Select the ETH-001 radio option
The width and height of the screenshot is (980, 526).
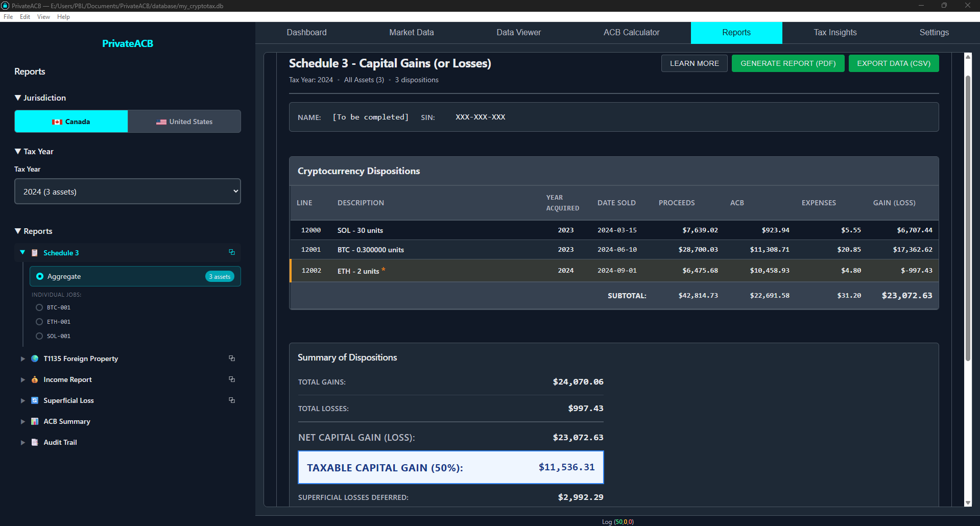click(39, 322)
